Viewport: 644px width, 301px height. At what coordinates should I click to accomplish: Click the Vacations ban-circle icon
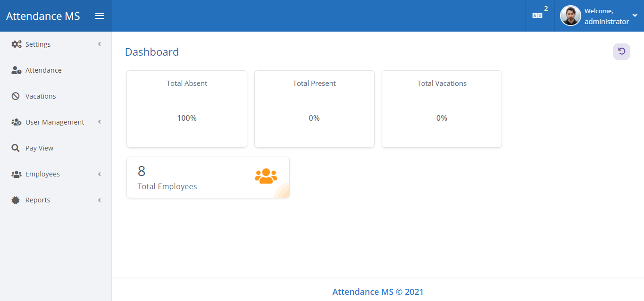tap(16, 96)
